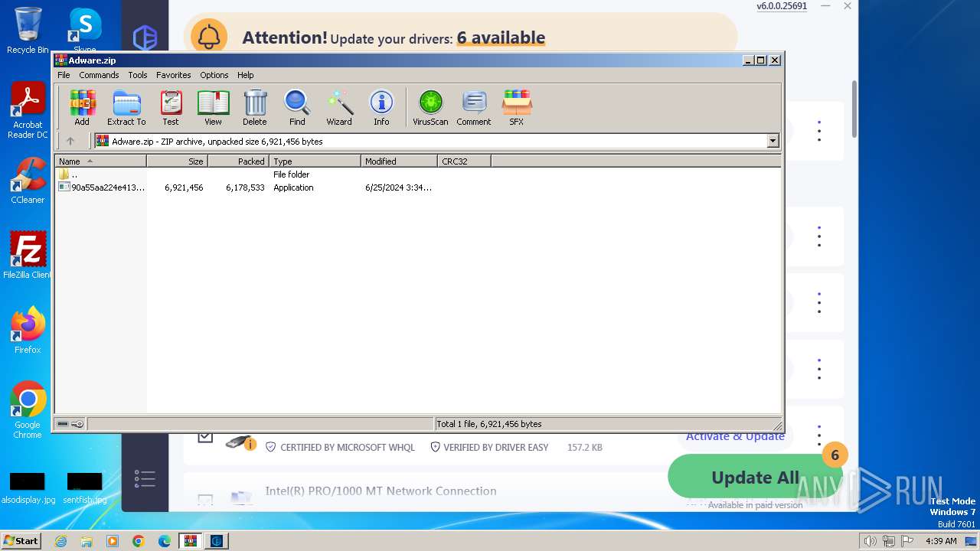Open the Firefox desktop icon
The height and width of the screenshot is (551, 980).
coord(28,331)
